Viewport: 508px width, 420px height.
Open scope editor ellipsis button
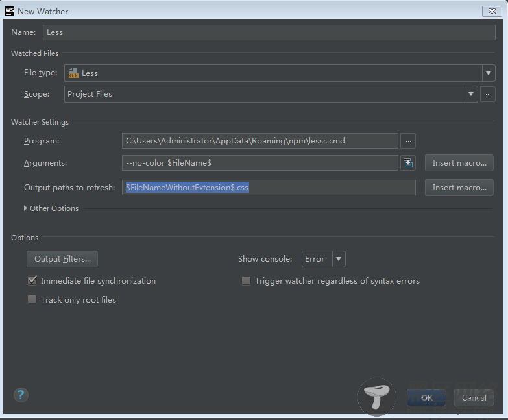488,94
